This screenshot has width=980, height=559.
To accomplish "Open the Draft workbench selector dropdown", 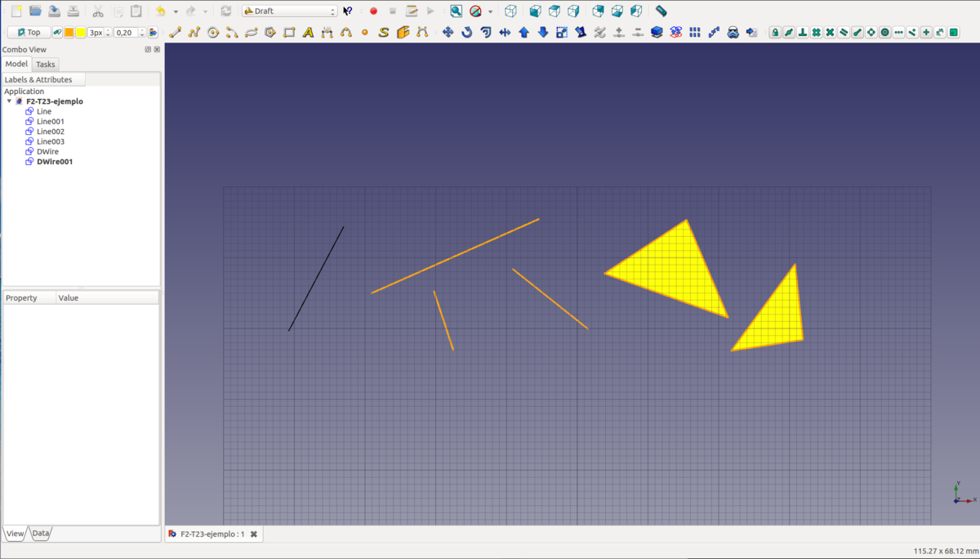I will [x=289, y=11].
